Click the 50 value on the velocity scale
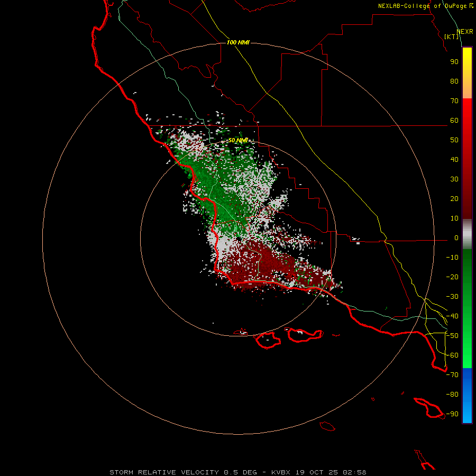The height and width of the screenshot is (476, 476). (x=454, y=140)
